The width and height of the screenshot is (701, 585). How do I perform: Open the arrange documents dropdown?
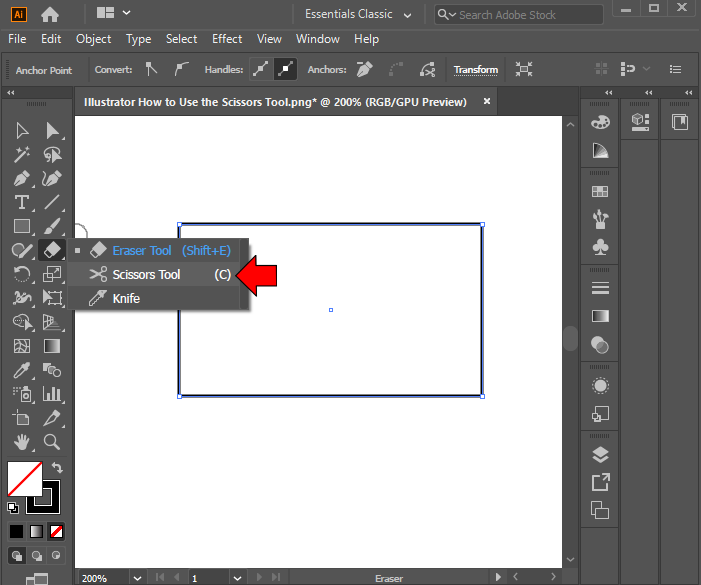[114, 14]
